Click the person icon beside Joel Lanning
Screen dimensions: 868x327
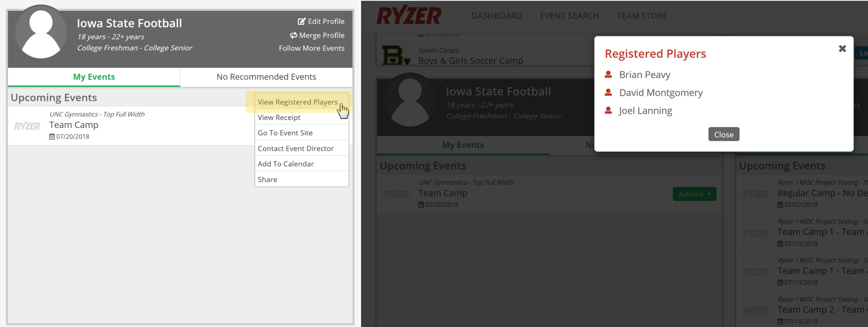(608, 111)
